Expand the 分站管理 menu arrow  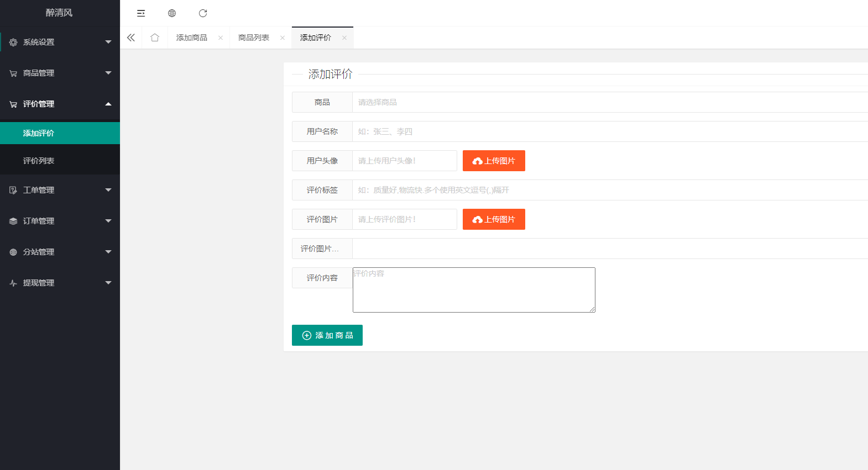[x=108, y=252]
